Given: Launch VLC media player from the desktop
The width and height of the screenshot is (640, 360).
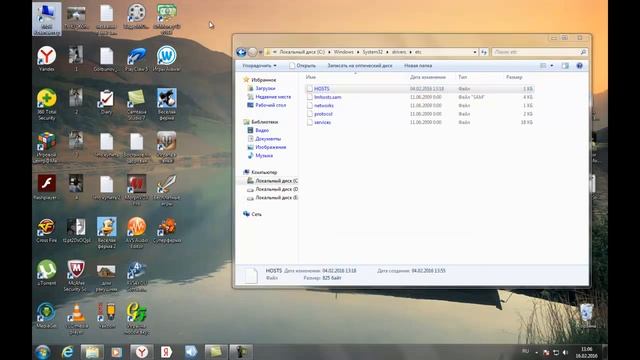Looking at the screenshot, I should pyautogui.click(x=76, y=318).
